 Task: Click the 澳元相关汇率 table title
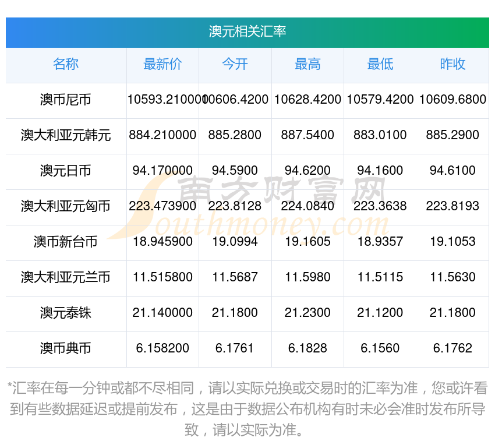click(x=247, y=31)
